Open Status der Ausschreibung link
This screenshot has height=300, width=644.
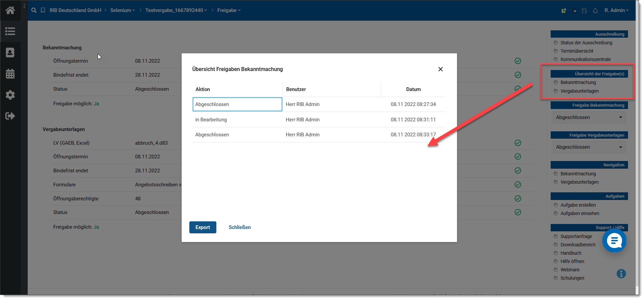[x=586, y=43]
